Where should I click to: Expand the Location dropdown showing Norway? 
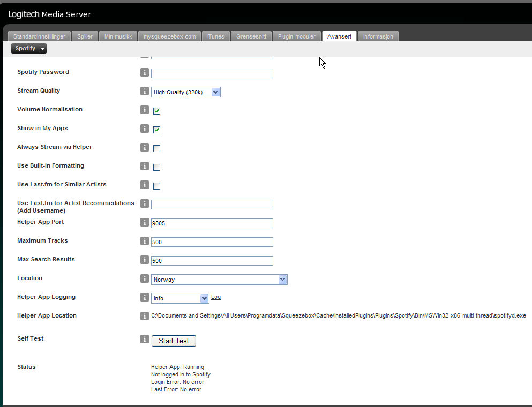click(219, 280)
